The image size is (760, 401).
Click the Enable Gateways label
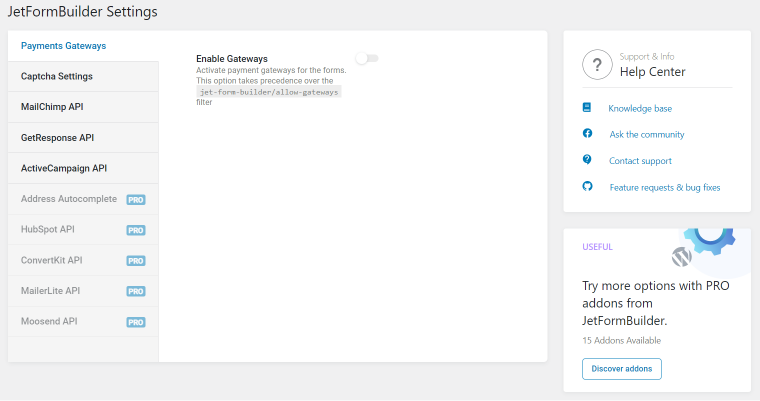coord(232,59)
